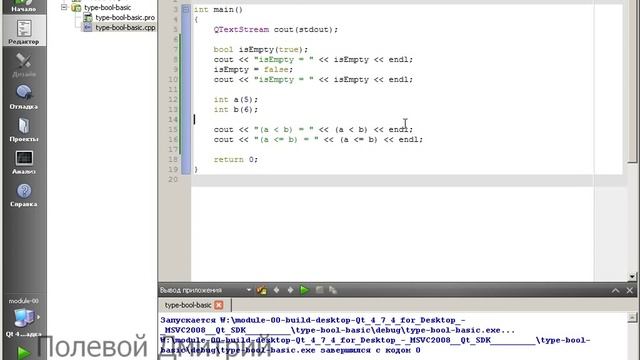Click the 'int main()' declaration line
Screen dimensions: 640x360
click(x=218, y=9)
